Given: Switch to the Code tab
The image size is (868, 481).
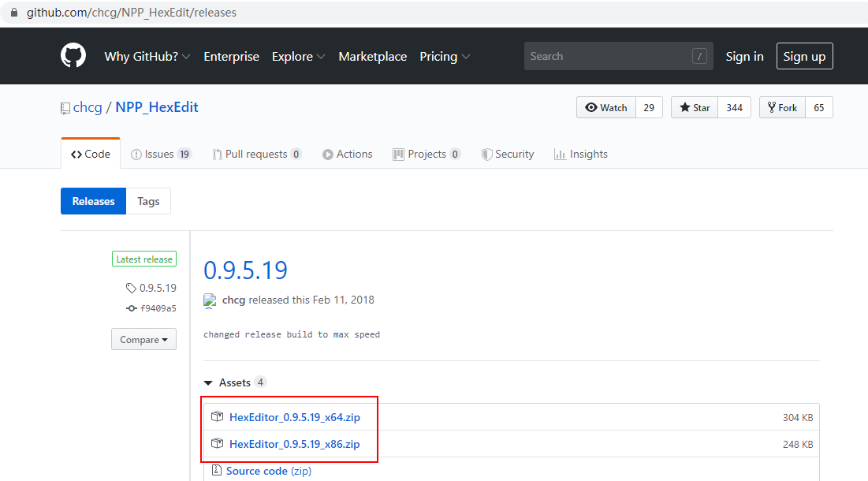Looking at the screenshot, I should [x=90, y=154].
